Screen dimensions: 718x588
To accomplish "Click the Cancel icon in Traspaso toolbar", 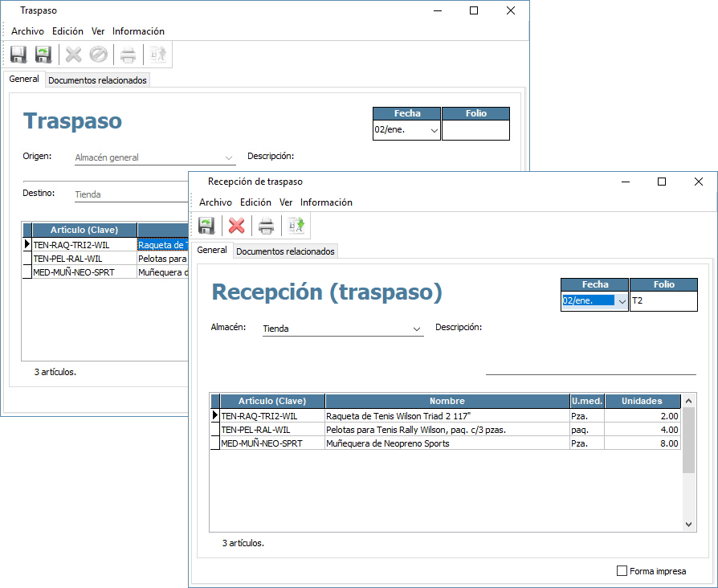I will pos(98,55).
